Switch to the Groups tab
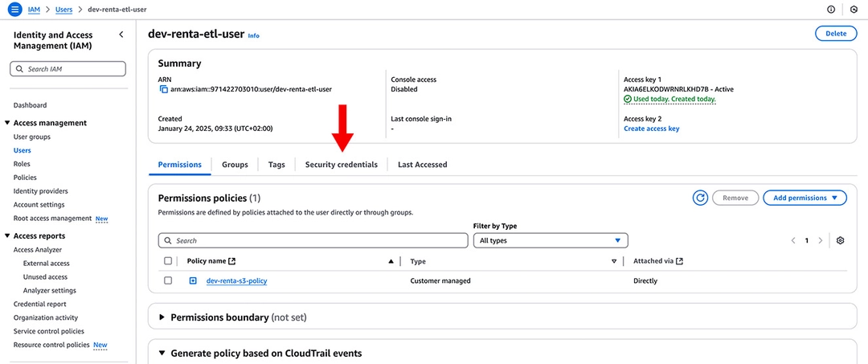The height and width of the screenshot is (364, 868). (x=235, y=164)
